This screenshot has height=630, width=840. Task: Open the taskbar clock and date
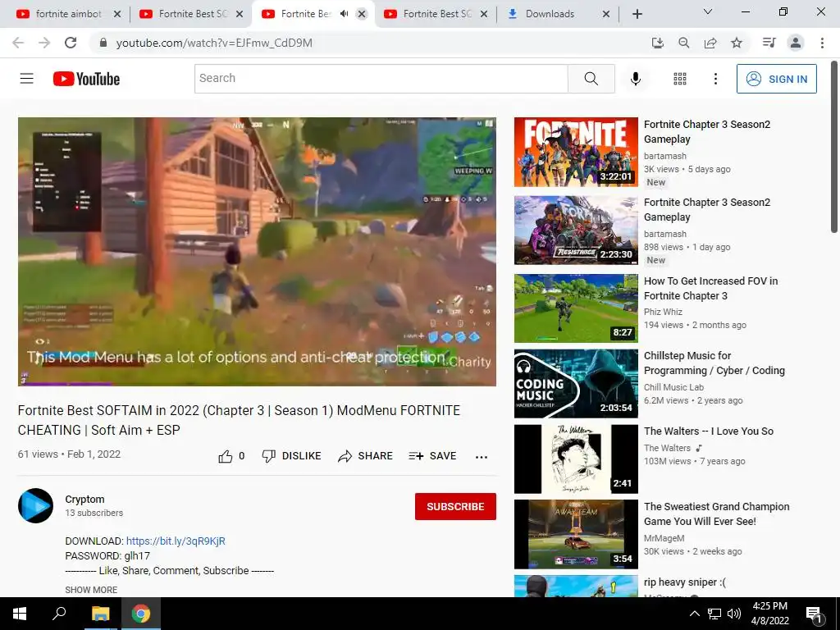(x=769, y=614)
